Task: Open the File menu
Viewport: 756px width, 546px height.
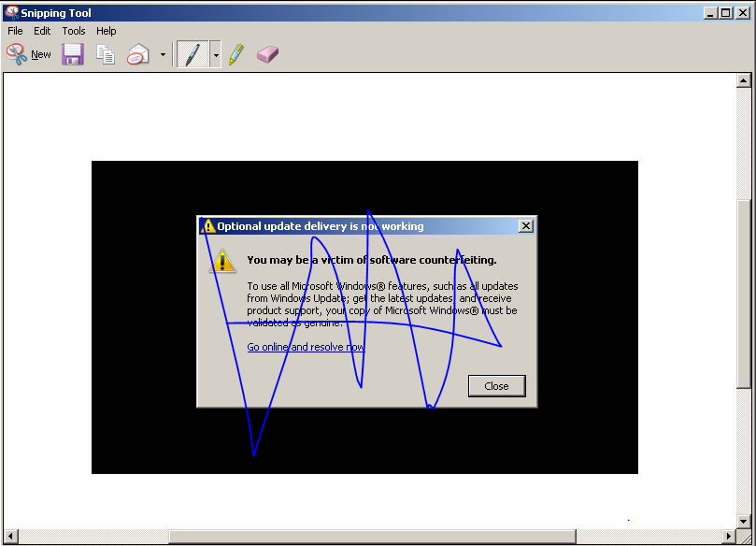Action: [15, 31]
